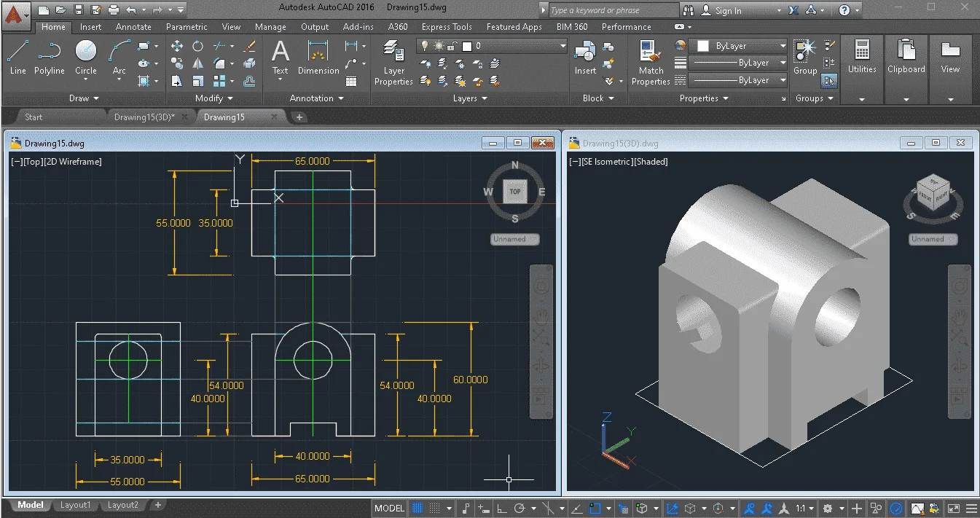The height and width of the screenshot is (518, 980).
Task: Click the Insert block icon
Action: pyautogui.click(x=585, y=58)
